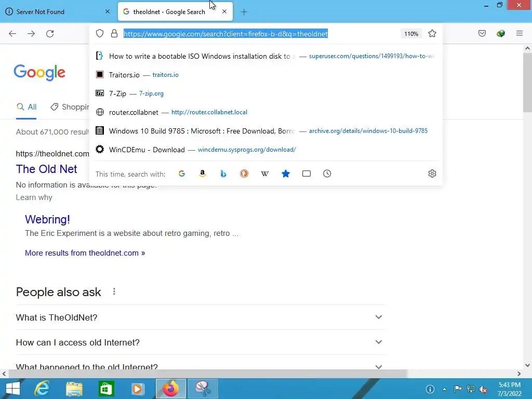Search this time with Google
This screenshot has height=399, width=532.
point(182,174)
